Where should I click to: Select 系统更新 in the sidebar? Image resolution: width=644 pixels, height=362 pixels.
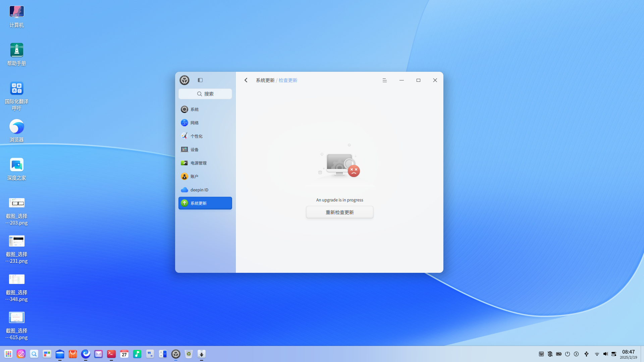(x=205, y=203)
